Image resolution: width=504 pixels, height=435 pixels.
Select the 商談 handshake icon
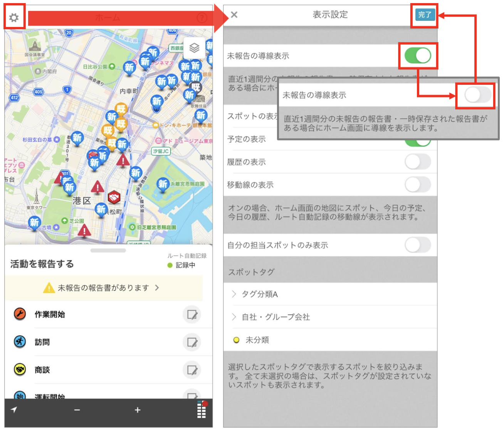coord(20,369)
